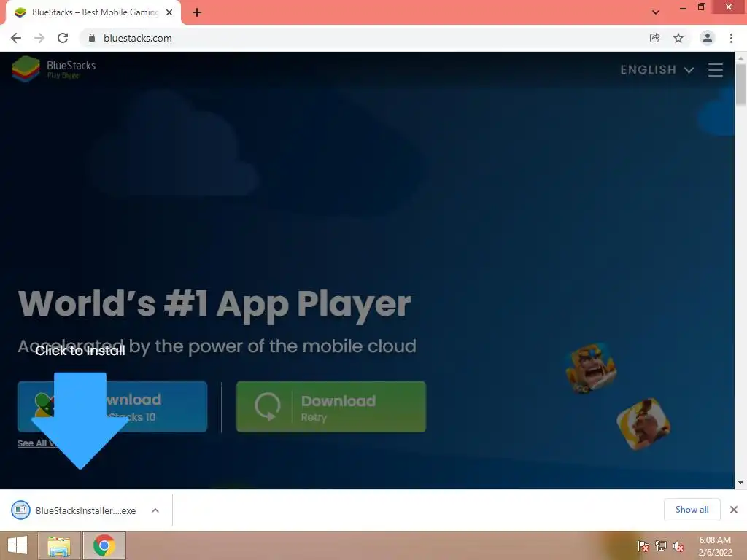Click the scrollbar up arrow
The height and width of the screenshot is (560, 747).
[x=740, y=58]
